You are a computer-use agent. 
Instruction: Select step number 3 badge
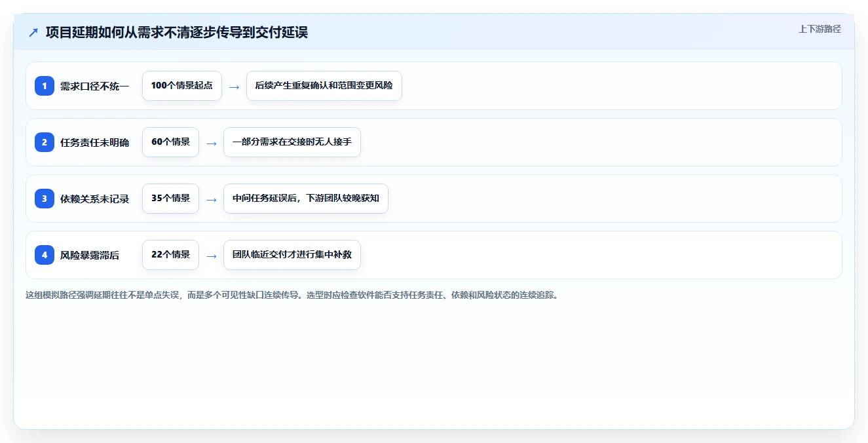[x=45, y=199]
